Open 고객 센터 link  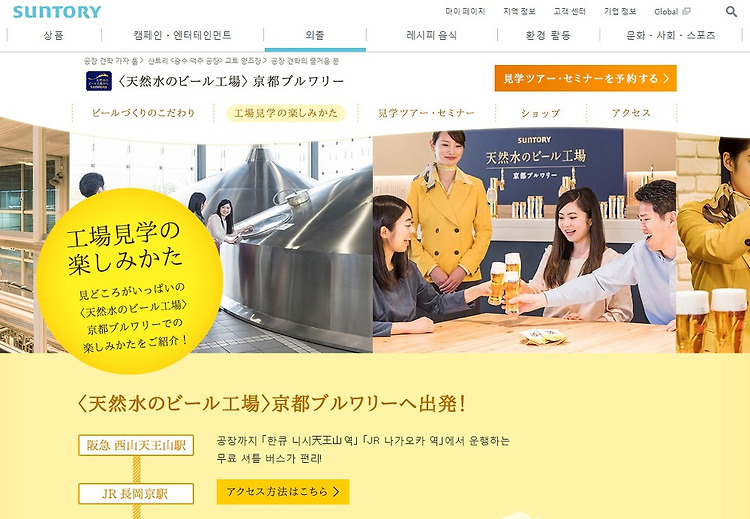[x=569, y=11]
